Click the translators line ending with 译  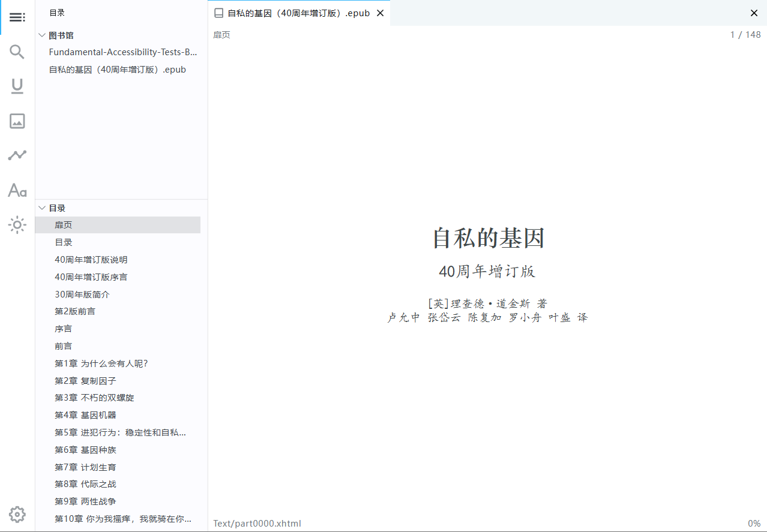[487, 318]
